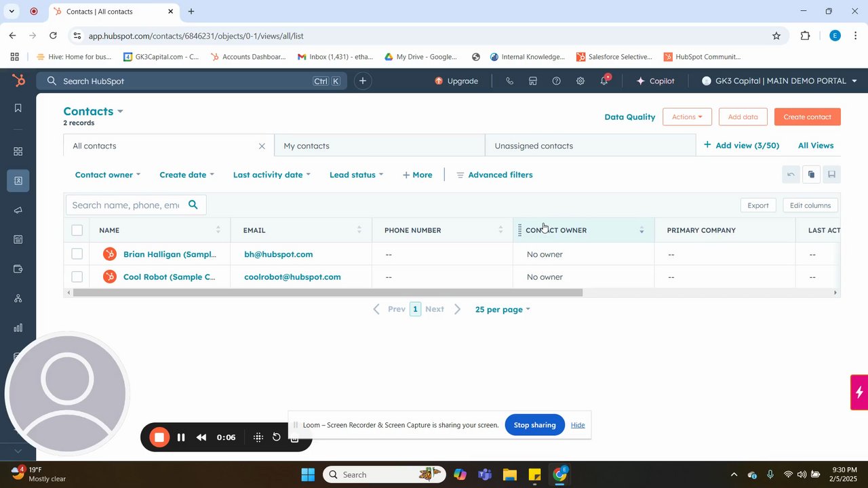Click the Export button
The image size is (868, 488).
758,205
